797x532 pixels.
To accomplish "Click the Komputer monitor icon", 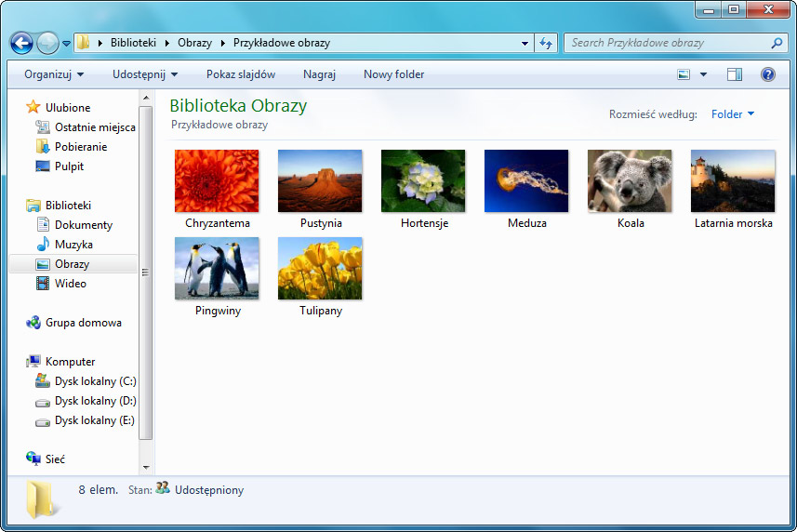I will [x=33, y=361].
